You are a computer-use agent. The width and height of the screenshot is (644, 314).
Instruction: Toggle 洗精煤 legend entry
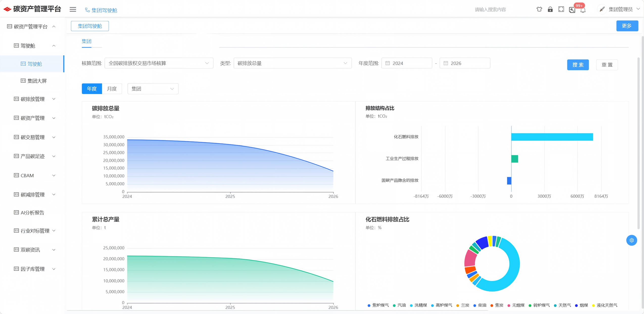(418, 305)
